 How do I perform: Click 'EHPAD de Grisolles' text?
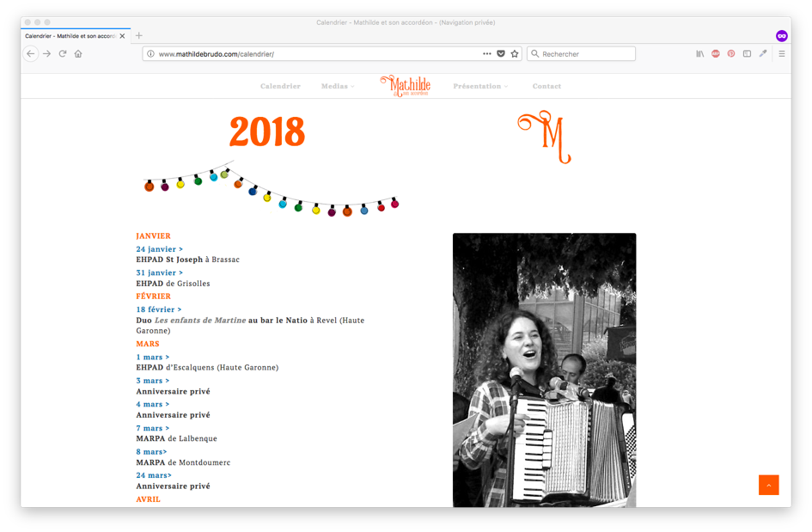point(173,284)
